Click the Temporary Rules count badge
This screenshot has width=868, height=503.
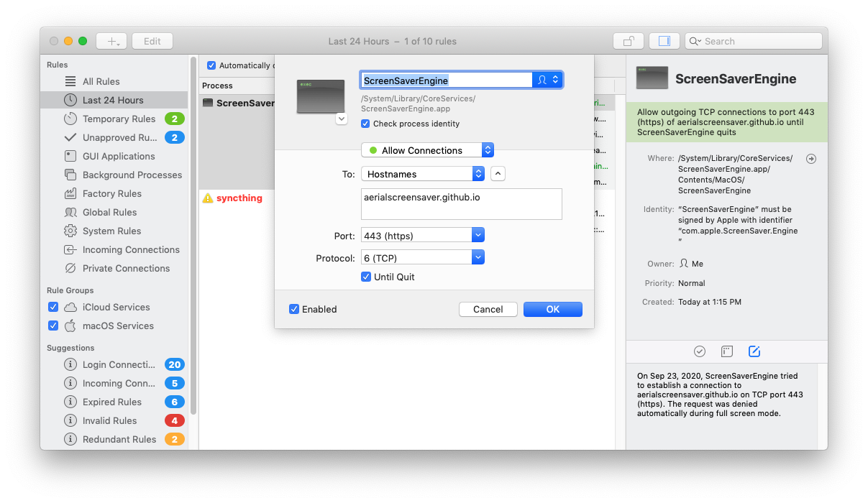pyautogui.click(x=175, y=119)
